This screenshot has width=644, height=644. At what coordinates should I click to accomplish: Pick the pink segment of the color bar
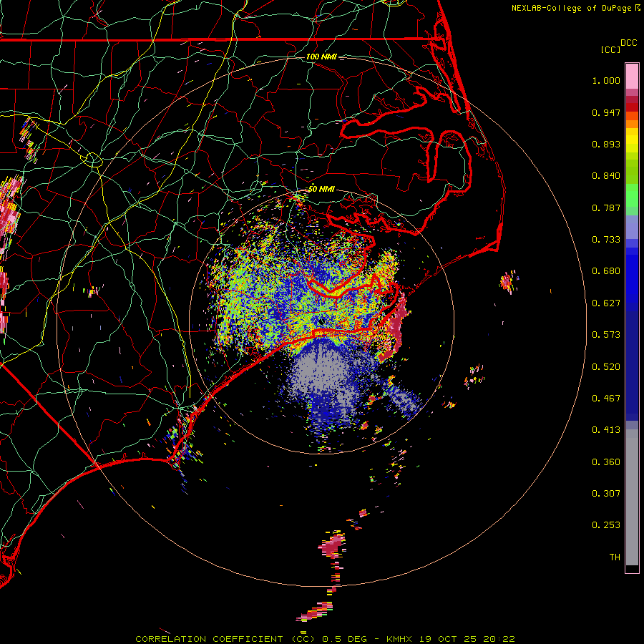[632, 77]
